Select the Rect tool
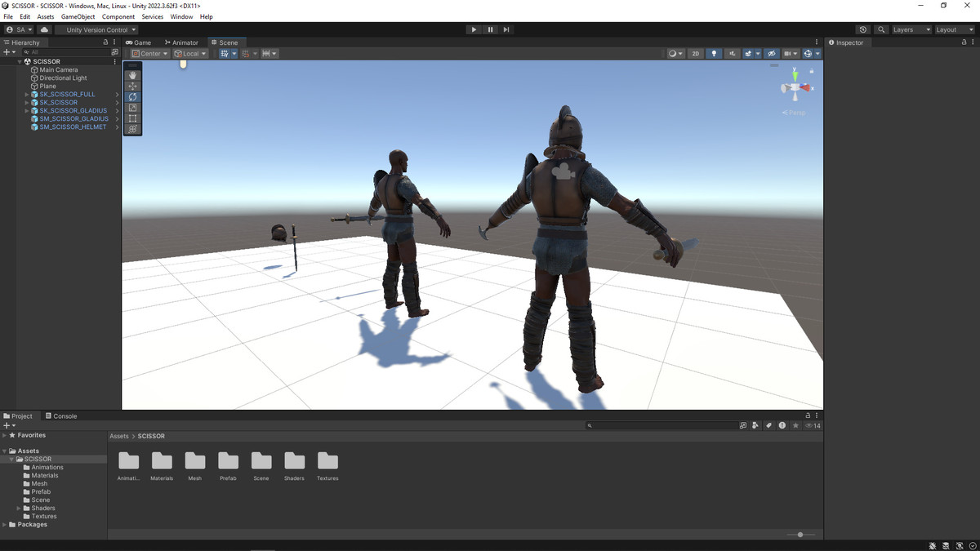Viewport: 980px width, 551px height. 132,118
